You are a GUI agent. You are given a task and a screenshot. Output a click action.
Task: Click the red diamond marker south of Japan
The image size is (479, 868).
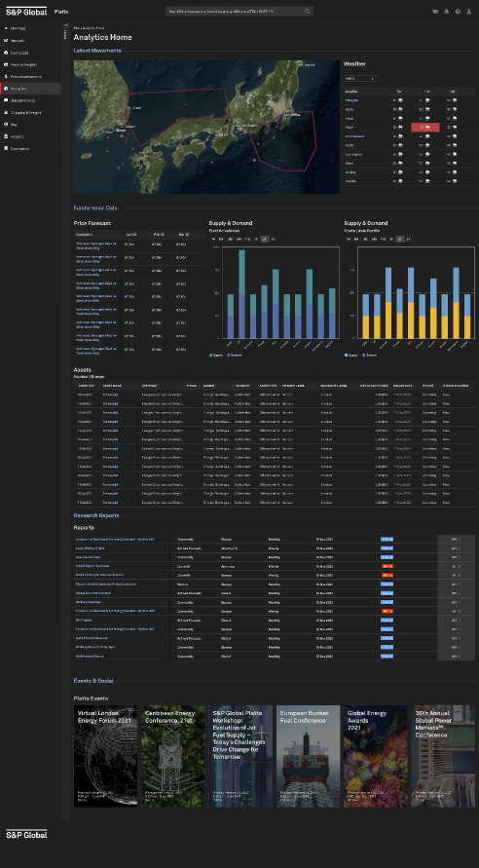[254, 160]
